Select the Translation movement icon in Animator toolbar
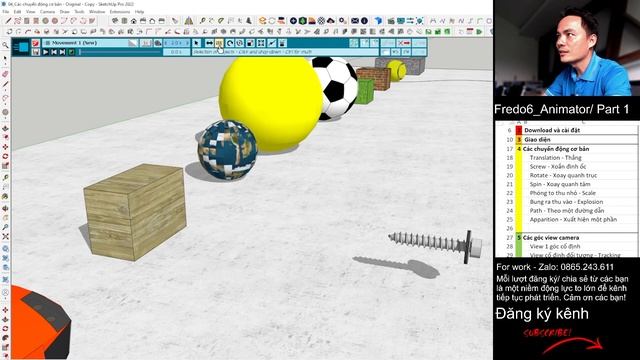The image size is (640, 360). 209,43
